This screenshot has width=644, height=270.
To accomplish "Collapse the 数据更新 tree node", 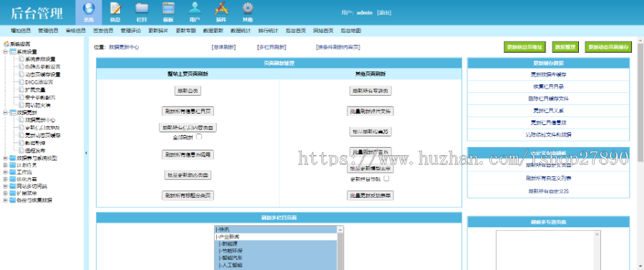I will coord(5,113).
